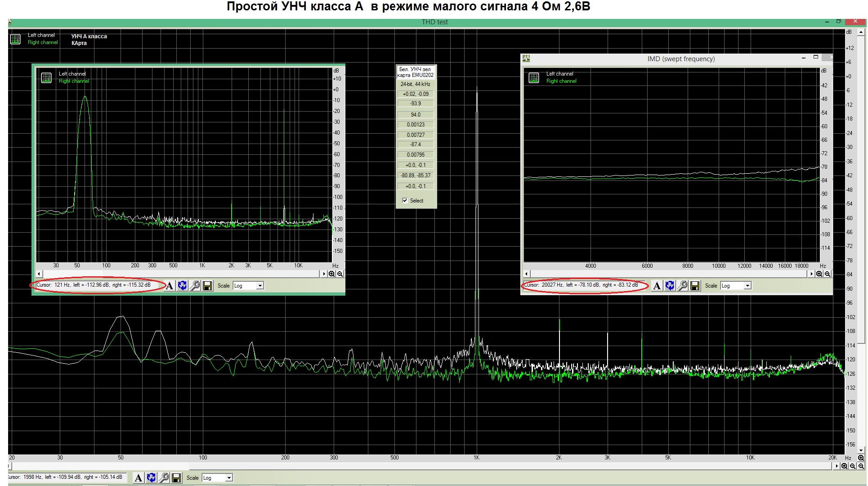Click legend icon in THD test graph corner
Image resolution: width=868 pixels, height=486 pixels.
click(x=15, y=39)
